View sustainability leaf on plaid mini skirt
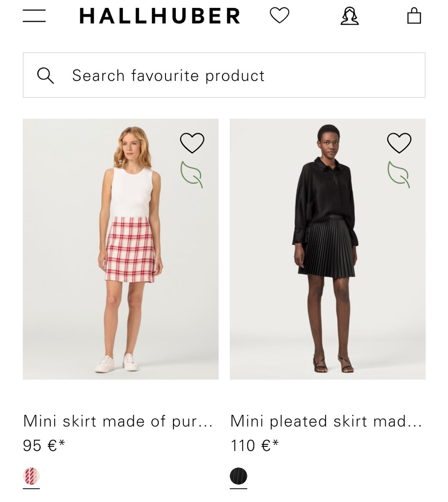This screenshot has height=502, width=448. pos(191,174)
